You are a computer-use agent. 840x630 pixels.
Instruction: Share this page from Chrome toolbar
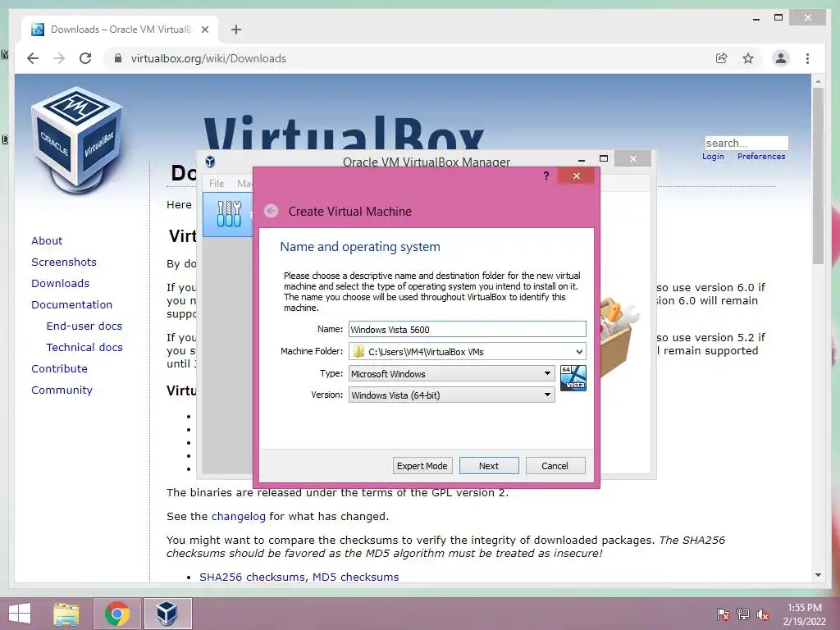pyautogui.click(x=722, y=58)
